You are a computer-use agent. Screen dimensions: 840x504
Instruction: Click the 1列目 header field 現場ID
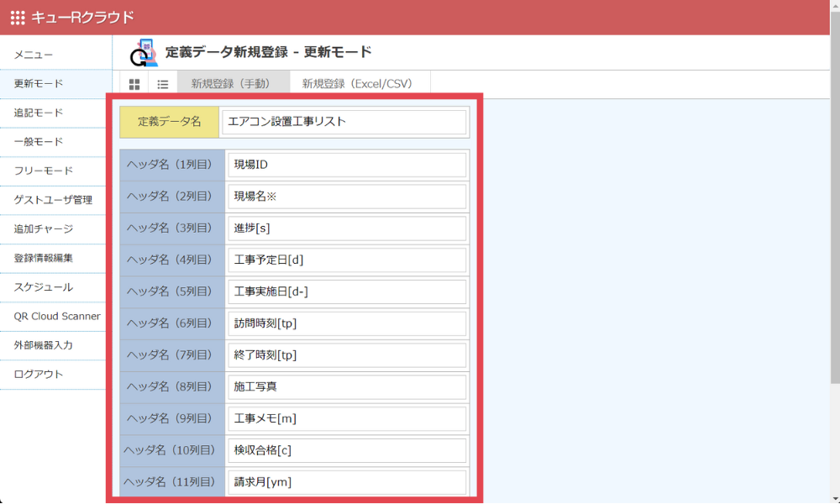347,165
